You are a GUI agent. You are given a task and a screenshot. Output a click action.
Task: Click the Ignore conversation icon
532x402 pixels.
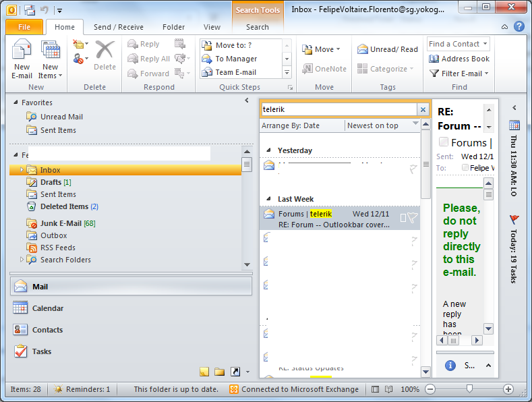[x=79, y=44]
